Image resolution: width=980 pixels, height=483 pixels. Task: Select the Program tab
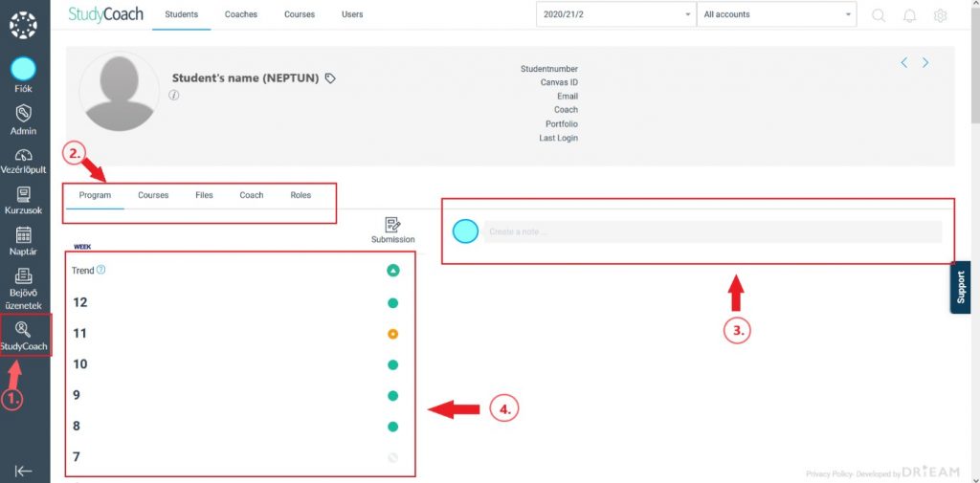point(95,195)
